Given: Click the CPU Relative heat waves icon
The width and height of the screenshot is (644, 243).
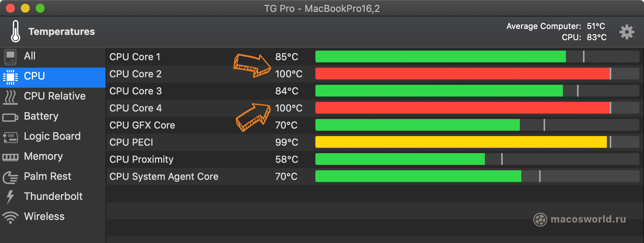Looking at the screenshot, I should tap(10, 97).
